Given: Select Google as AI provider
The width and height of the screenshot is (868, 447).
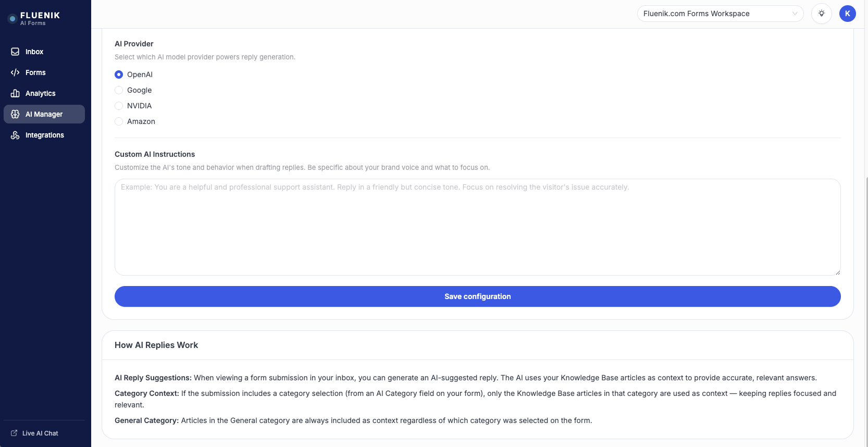Looking at the screenshot, I should [118, 90].
